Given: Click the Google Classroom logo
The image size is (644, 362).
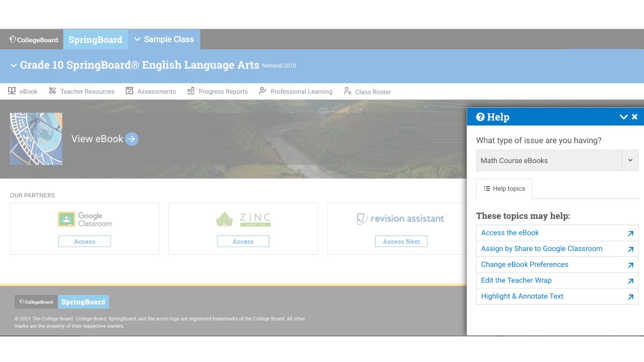Looking at the screenshot, I should point(85,219).
